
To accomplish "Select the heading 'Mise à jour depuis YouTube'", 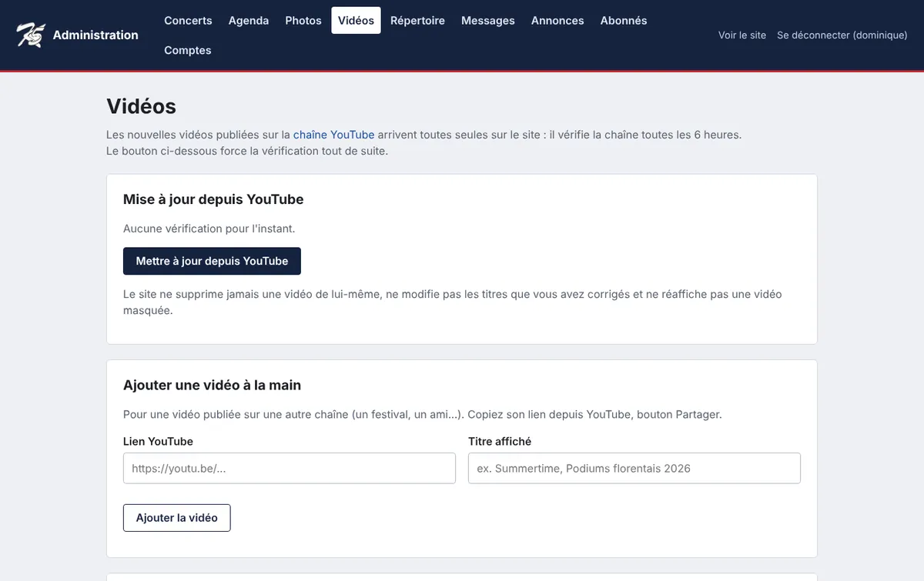I will point(213,199).
